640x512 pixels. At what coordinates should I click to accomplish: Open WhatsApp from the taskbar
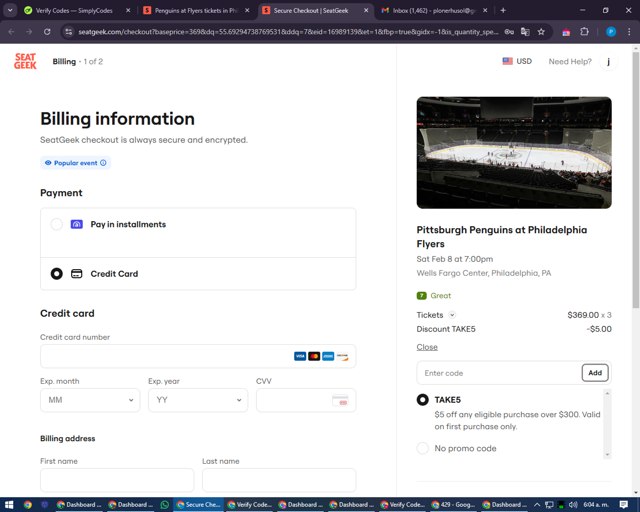click(165, 504)
